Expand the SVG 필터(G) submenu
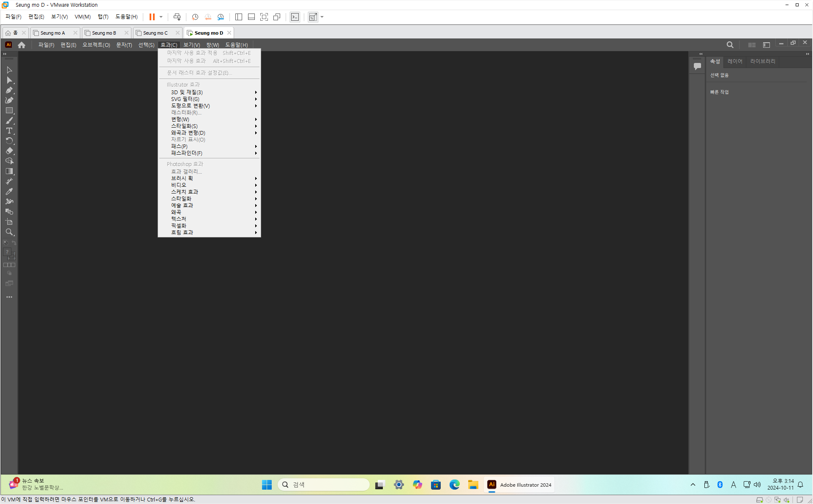Viewport: 813px width, 504px height. 209,99
